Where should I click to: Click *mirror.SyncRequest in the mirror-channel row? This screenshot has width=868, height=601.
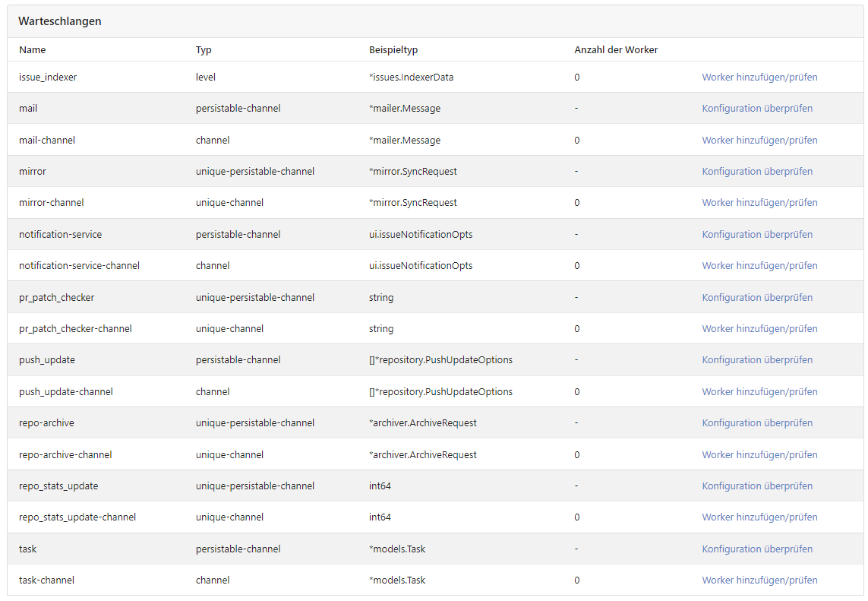[x=412, y=202]
